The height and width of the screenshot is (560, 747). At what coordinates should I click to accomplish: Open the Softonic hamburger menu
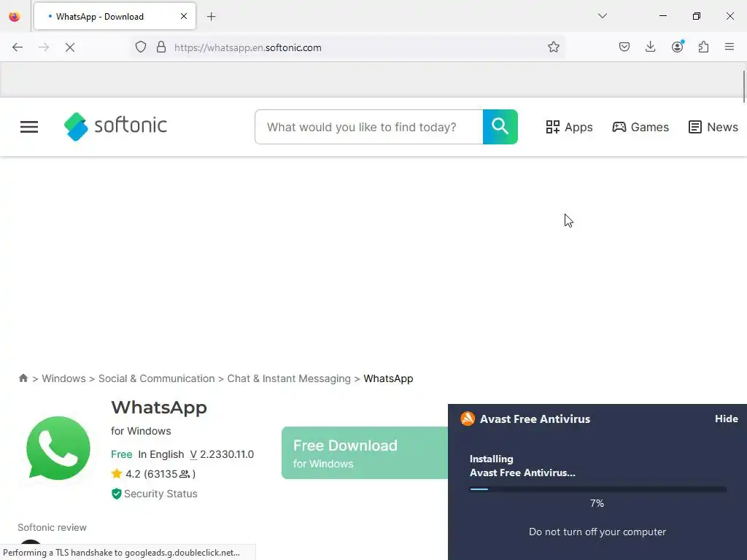pyautogui.click(x=29, y=127)
